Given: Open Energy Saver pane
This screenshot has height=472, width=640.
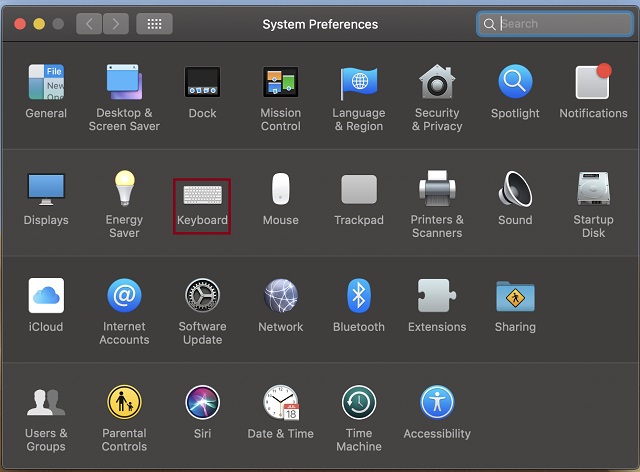Looking at the screenshot, I should click(x=124, y=204).
